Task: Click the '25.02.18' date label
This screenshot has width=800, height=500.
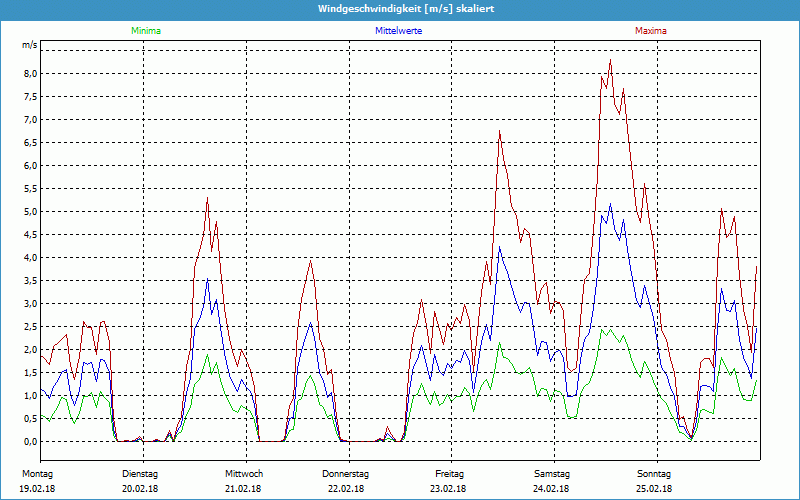Action: tap(654, 488)
